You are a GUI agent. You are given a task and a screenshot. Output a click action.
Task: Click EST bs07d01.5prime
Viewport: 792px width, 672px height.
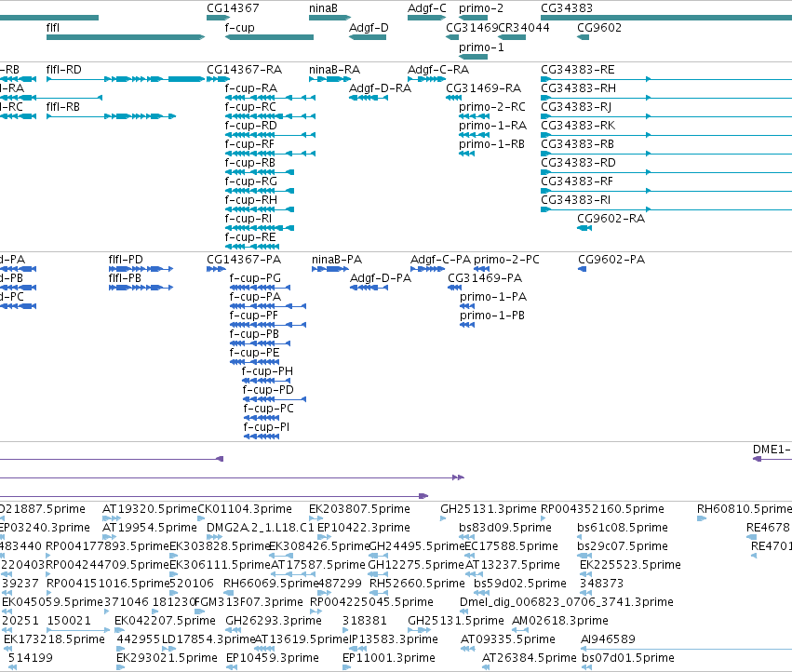tap(628, 658)
